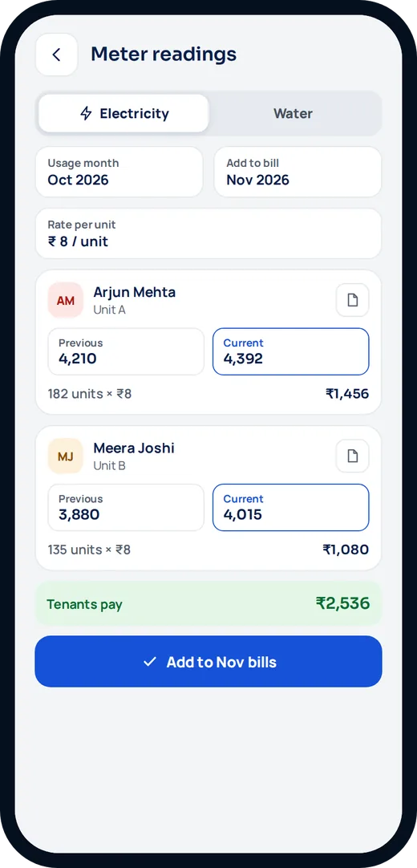417x868 pixels.
Task: Go back using the arrow button
Action: coord(56,55)
